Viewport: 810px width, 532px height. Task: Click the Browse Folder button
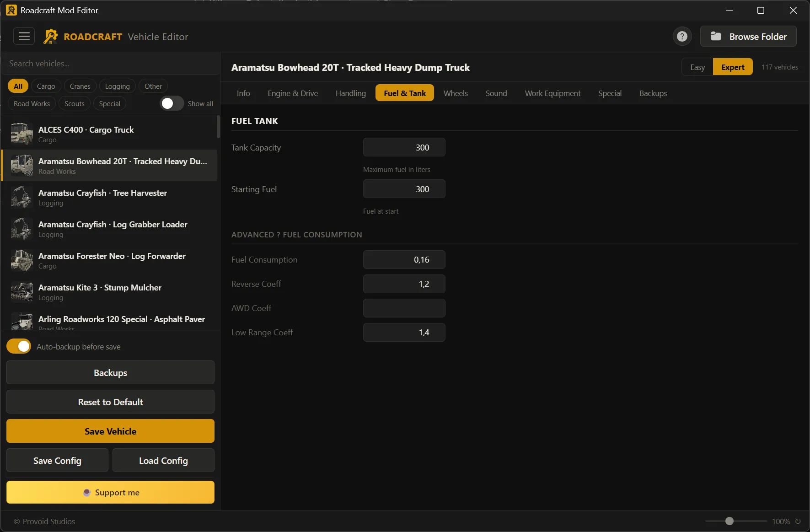tap(748, 37)
